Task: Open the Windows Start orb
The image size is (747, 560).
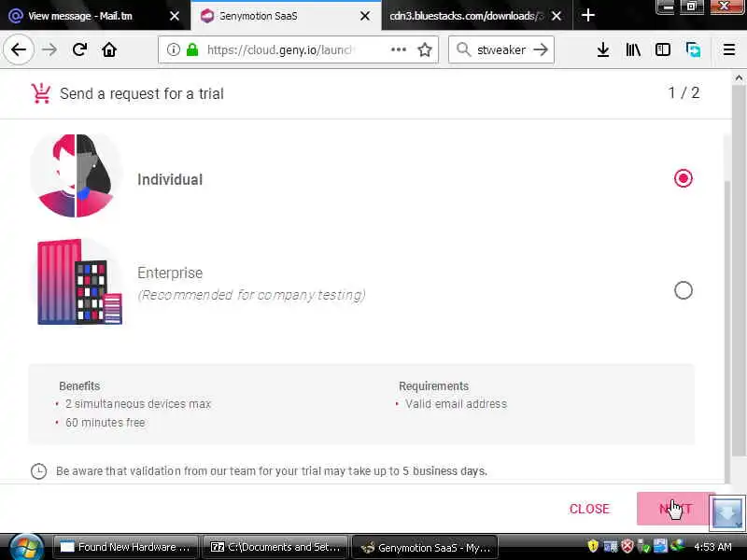Action: 26,548
